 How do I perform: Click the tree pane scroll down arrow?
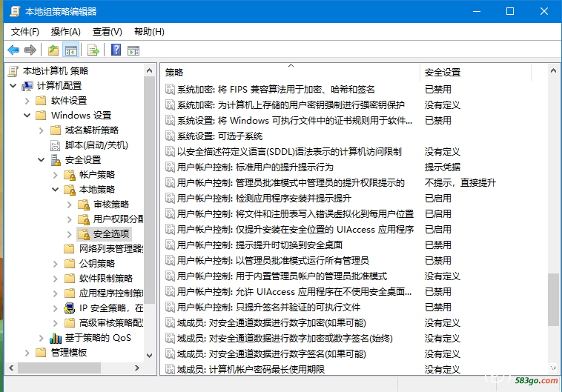click(150, 356)
